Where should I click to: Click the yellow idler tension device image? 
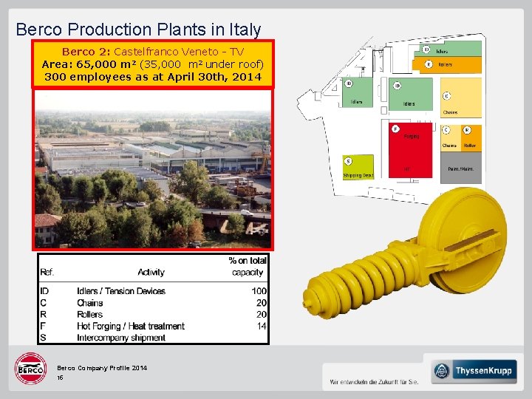click(405, 253)
